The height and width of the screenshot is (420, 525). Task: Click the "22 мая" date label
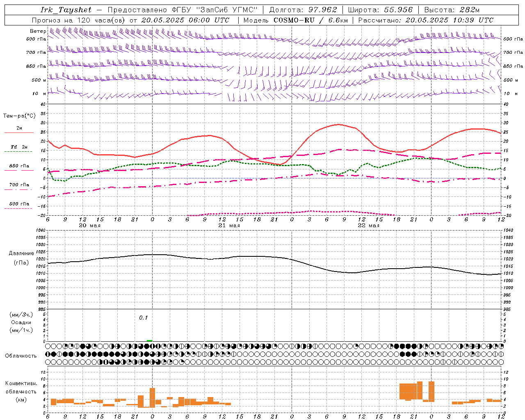click(369, 226)
